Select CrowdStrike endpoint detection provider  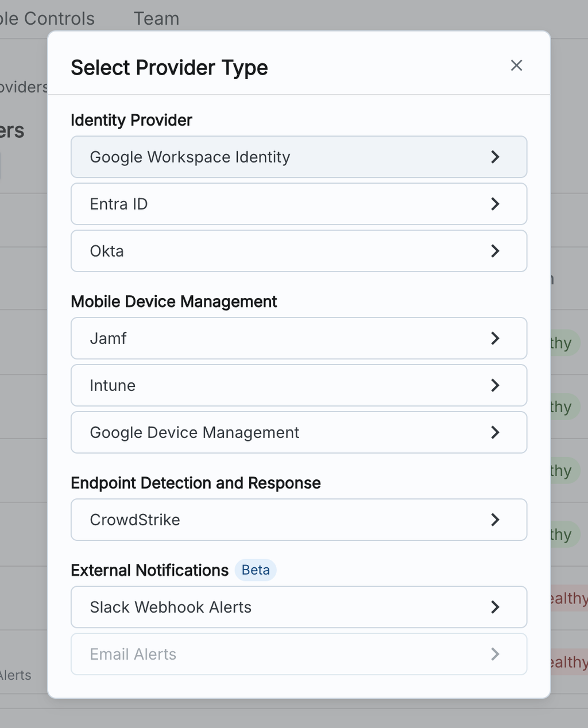coord(299,520)
